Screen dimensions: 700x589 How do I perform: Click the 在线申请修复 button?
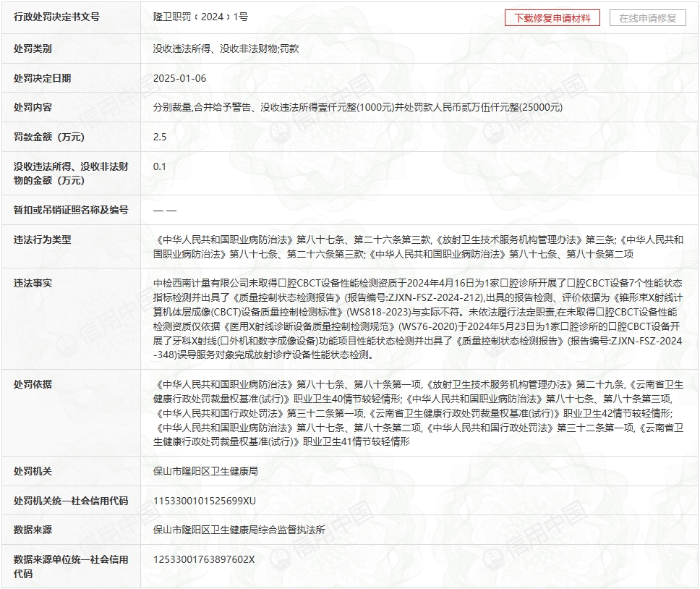tap(647, 18)
